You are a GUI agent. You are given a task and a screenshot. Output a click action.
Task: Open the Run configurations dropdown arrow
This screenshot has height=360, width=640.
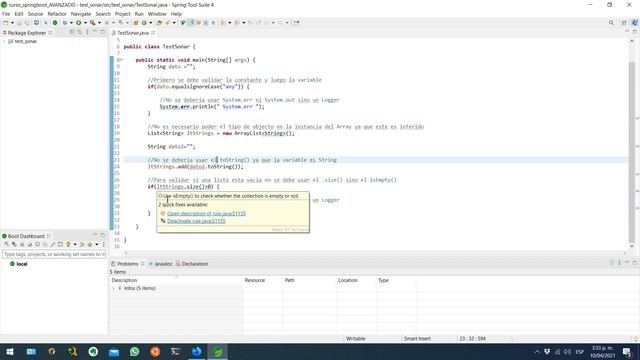click(x=85, y=23)
